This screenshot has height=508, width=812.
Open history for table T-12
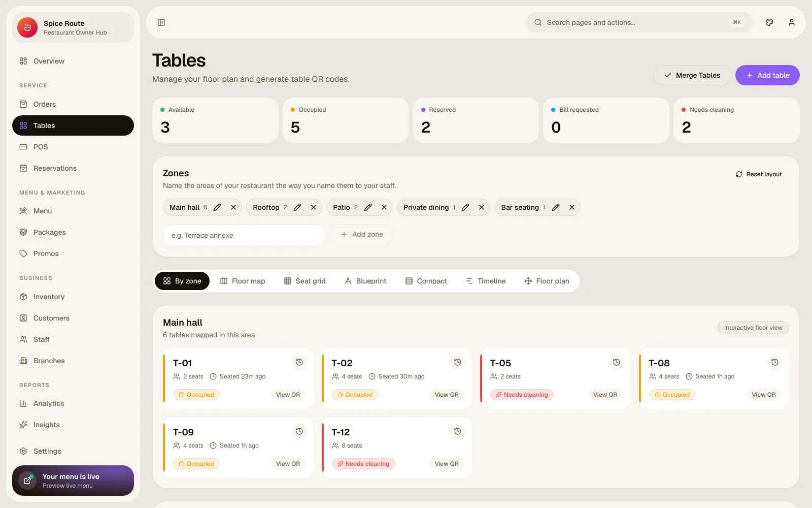(x=458, y=431)
